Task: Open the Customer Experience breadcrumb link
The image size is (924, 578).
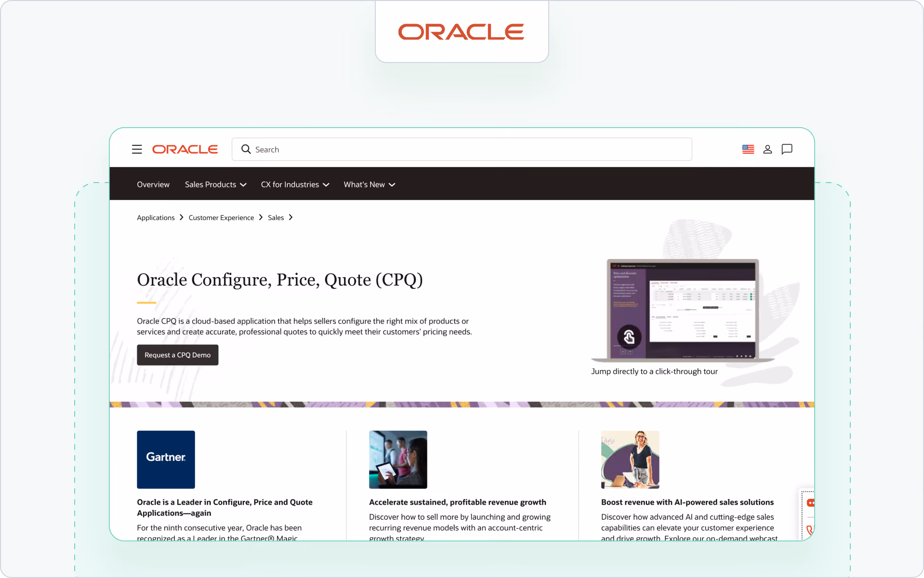Action: tap(221, 218)
